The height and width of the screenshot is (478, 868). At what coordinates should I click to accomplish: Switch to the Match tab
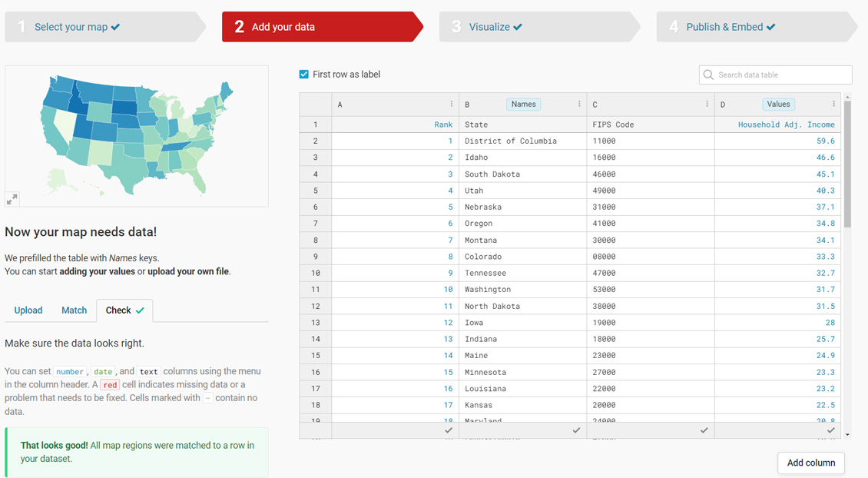[74, 310]
